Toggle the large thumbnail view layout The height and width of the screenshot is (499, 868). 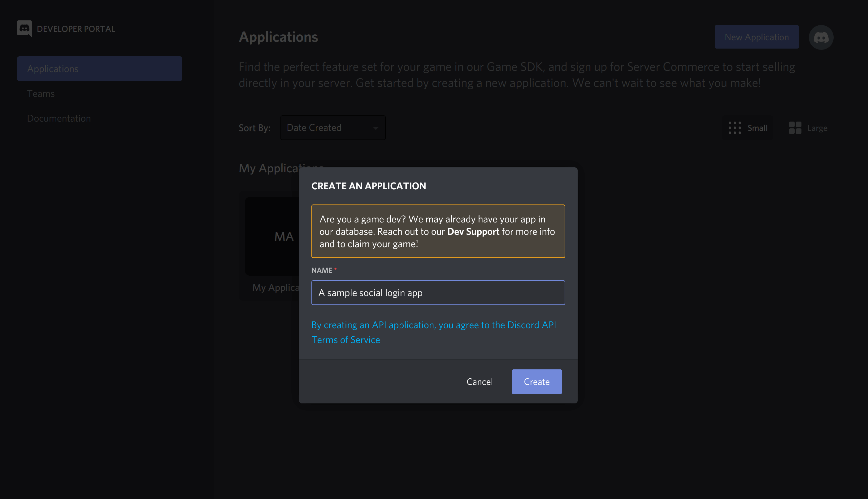808,127
